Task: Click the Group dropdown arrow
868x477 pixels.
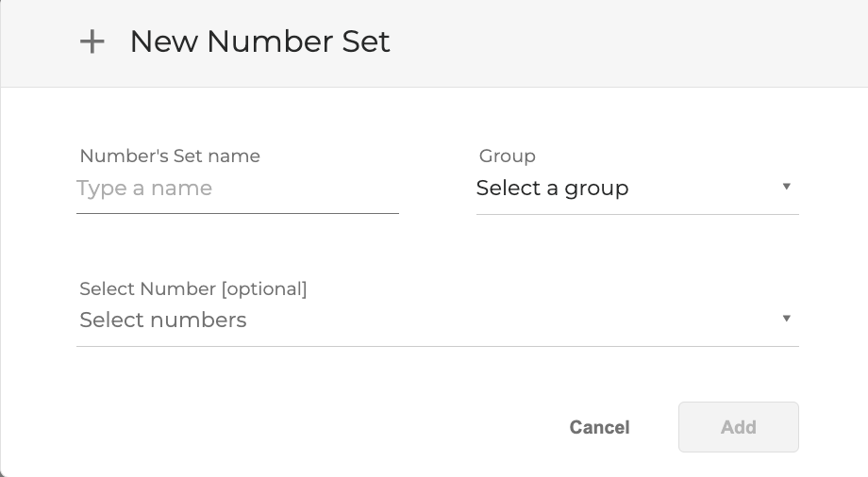Action: (786, 187)
